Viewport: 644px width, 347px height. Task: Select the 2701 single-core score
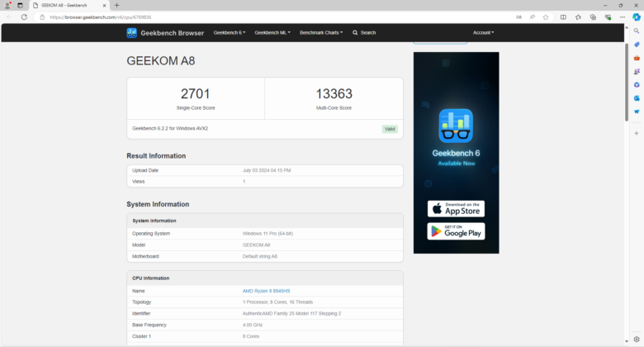pyautogui.click(x=196, y=93)
